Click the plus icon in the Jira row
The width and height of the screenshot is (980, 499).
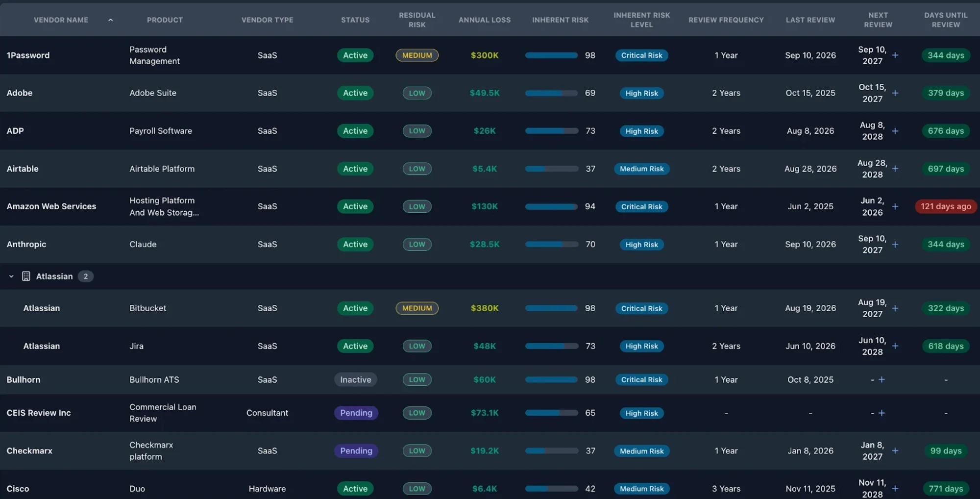point(895,346)
